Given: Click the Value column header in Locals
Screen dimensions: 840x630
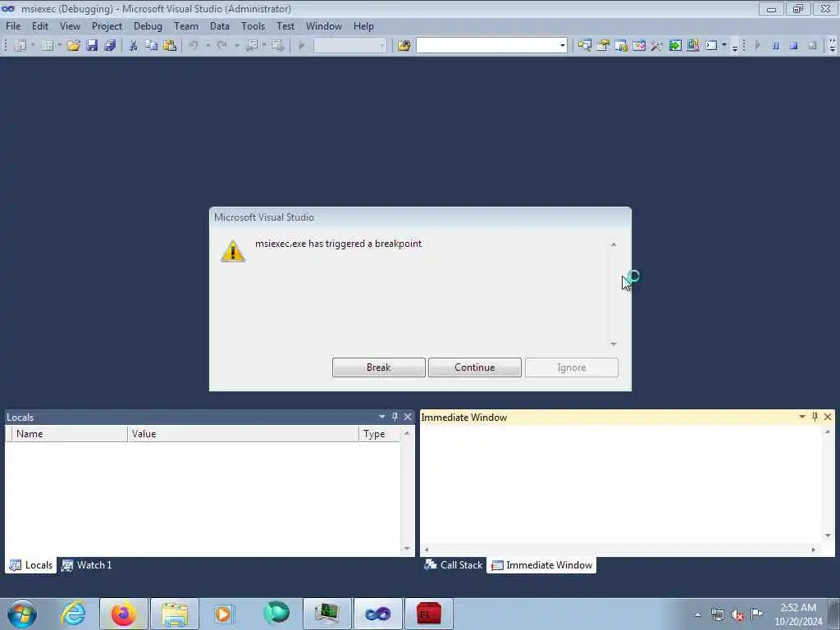Looking at the screenshot, I should [243, 434].
